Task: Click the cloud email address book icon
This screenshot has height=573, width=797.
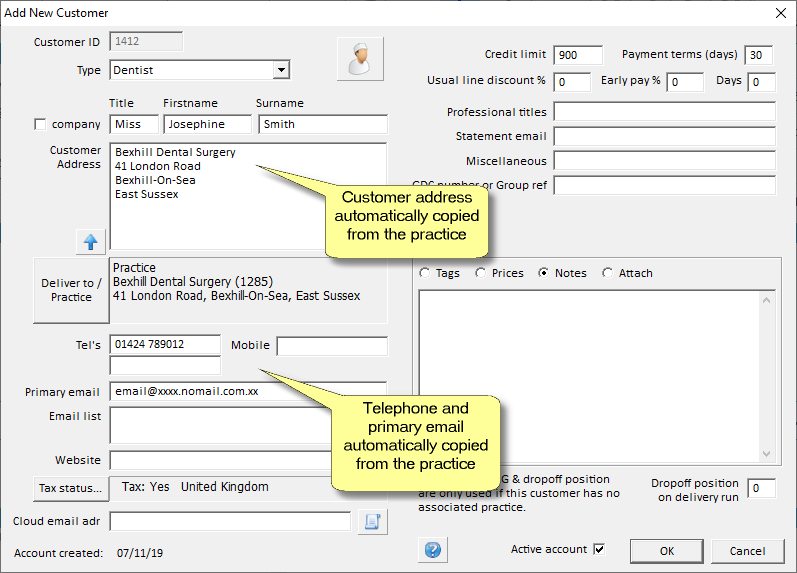Action: (372, 522)
